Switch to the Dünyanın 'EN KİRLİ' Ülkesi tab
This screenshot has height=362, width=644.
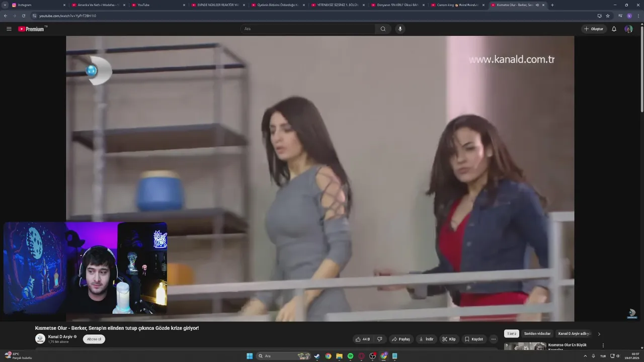tap(397, 5)
